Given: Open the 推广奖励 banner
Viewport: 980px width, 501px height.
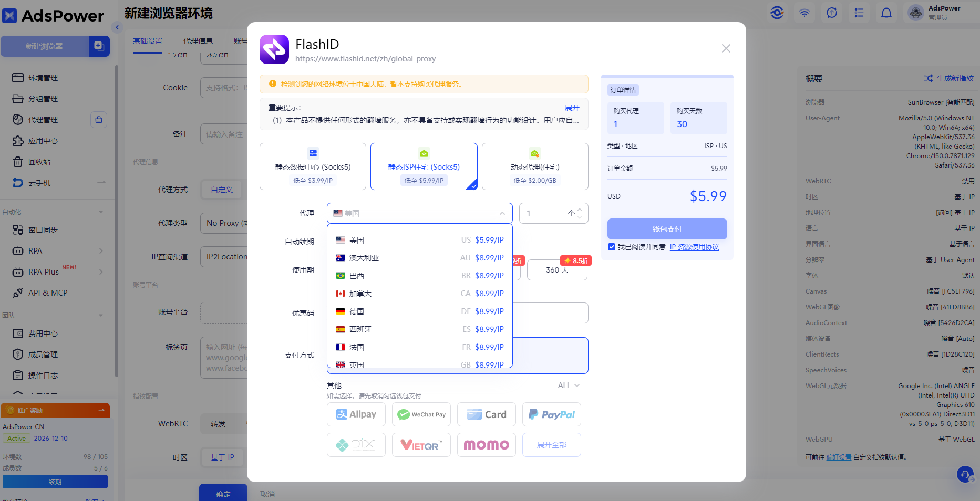Looking at the screenshot, I should pos(55,410).
